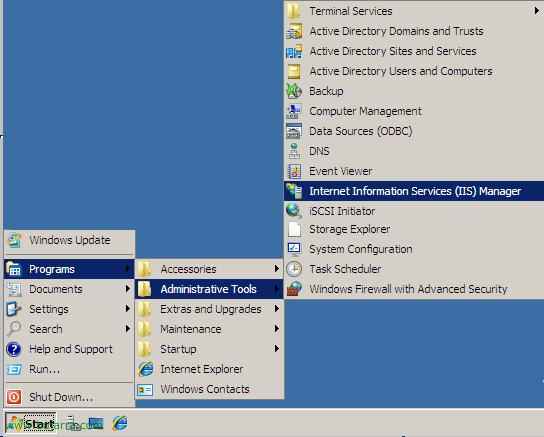Click the Backup icon
Screen dimensions: 544x437
point(294,91)
